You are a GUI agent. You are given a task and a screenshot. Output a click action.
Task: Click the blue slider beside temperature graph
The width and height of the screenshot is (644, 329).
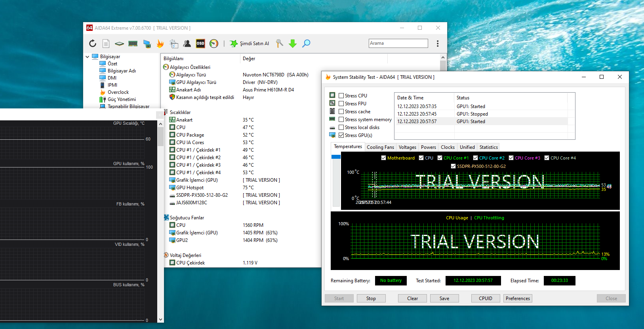click(336, 157)
